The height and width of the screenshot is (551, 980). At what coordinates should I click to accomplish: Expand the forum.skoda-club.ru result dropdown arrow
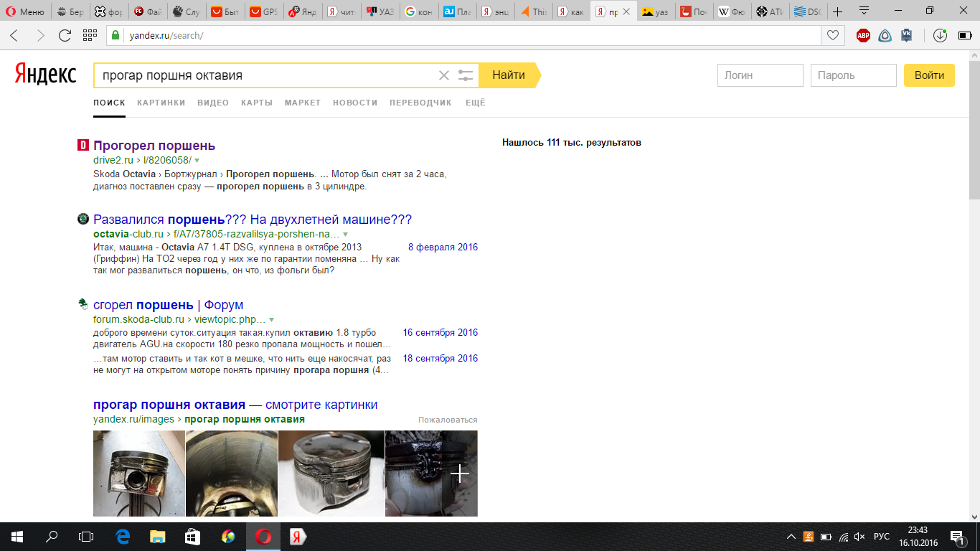click(271, 320)
